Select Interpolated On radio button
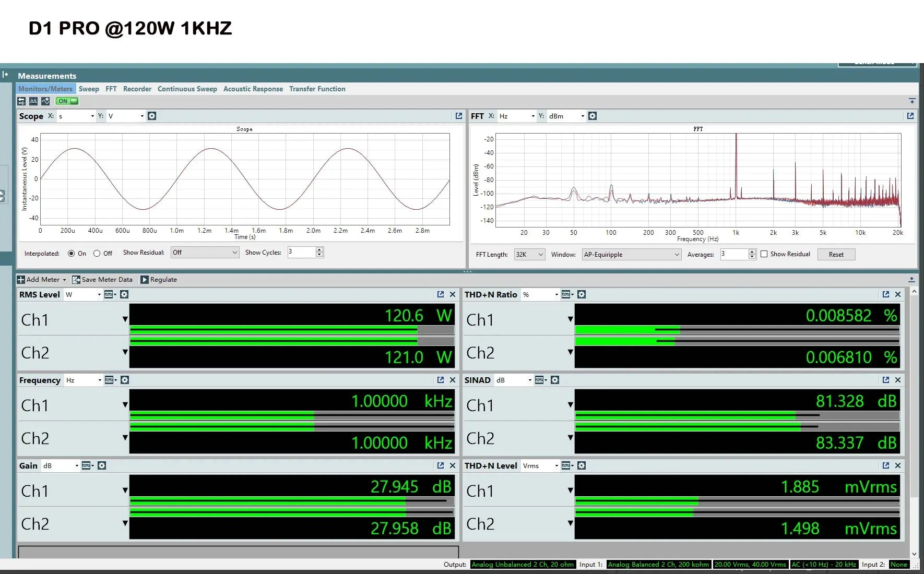Viewport: 924px width, 574px height. click(72, 254)
